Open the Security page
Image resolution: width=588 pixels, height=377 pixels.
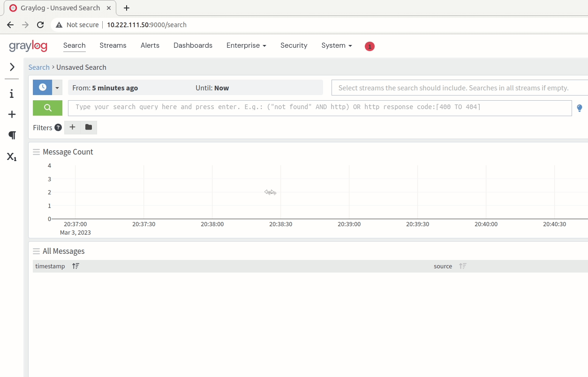(294, 45)
